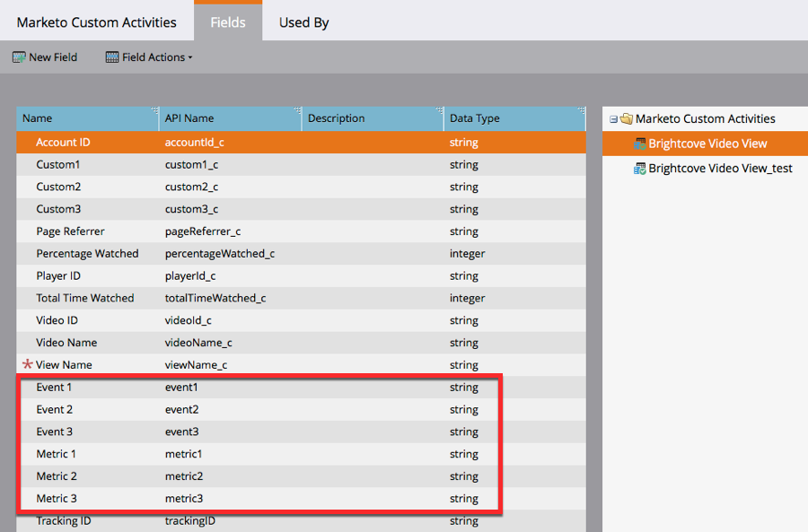The height and width of the screenshot is (532, 808).
Task: Select the View Name required field row
Action: point(180,364)
